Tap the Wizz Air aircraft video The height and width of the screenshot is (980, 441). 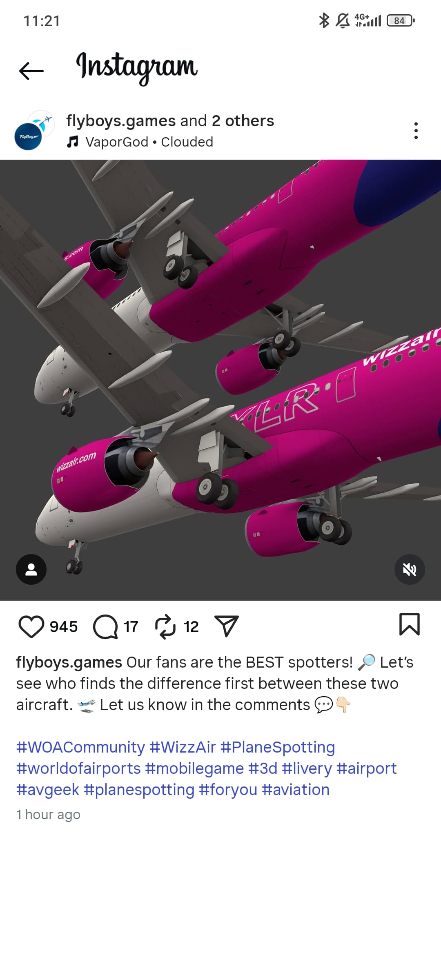[x=220, y=380]
